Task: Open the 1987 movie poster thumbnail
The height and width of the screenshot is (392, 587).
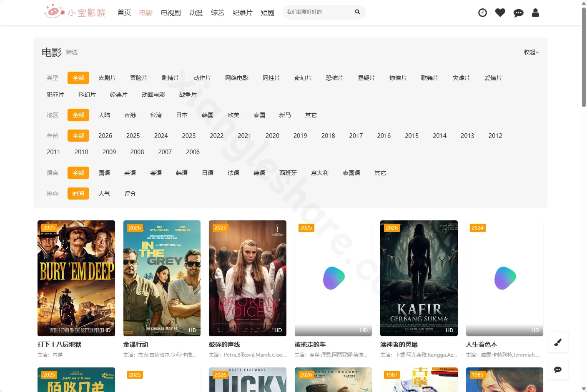Action: point(419,380)
